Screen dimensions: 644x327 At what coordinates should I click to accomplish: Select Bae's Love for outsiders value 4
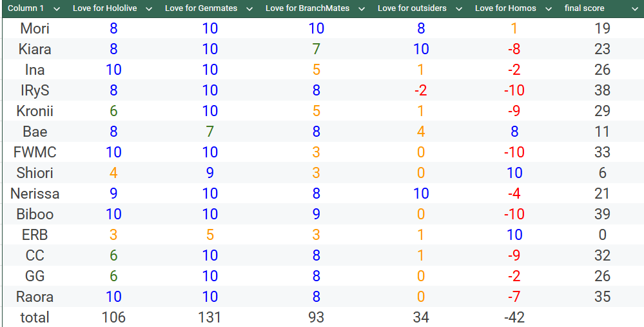coord(421,132)
